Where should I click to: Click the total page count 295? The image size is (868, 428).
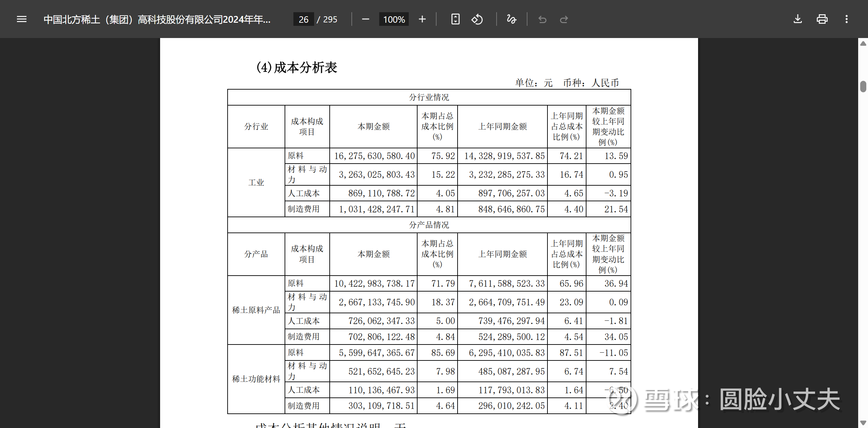click(330, 19)
